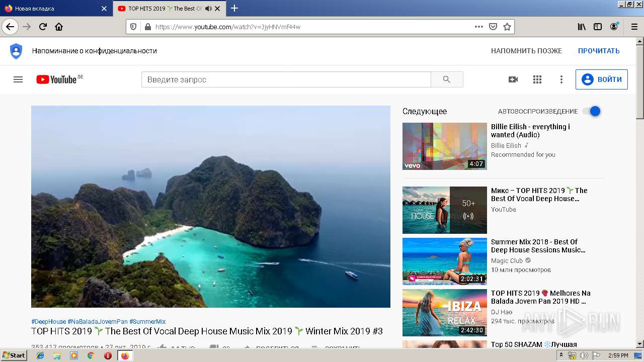Click the Firefox taskbar button

click(x=125, y=355)
